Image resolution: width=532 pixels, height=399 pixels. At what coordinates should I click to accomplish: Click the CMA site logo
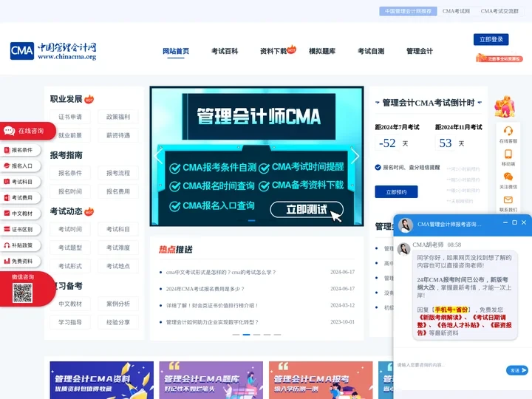(53, 51)
